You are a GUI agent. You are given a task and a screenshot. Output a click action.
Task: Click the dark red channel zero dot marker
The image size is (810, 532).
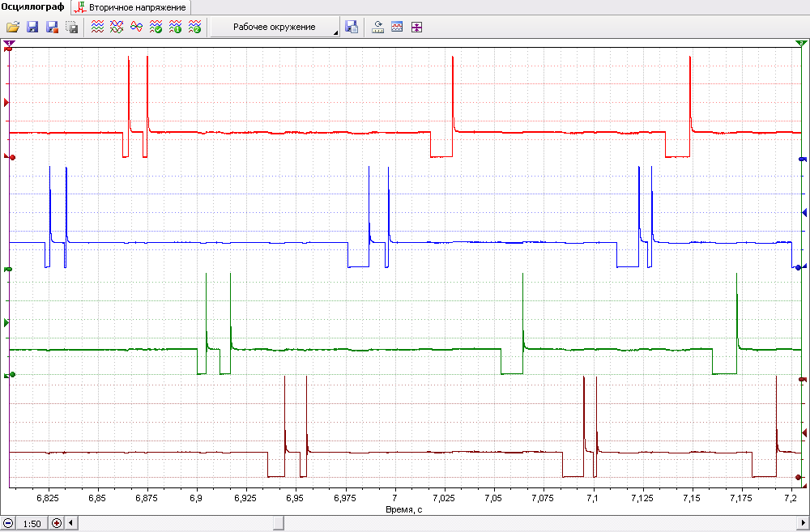pos(799,477)
